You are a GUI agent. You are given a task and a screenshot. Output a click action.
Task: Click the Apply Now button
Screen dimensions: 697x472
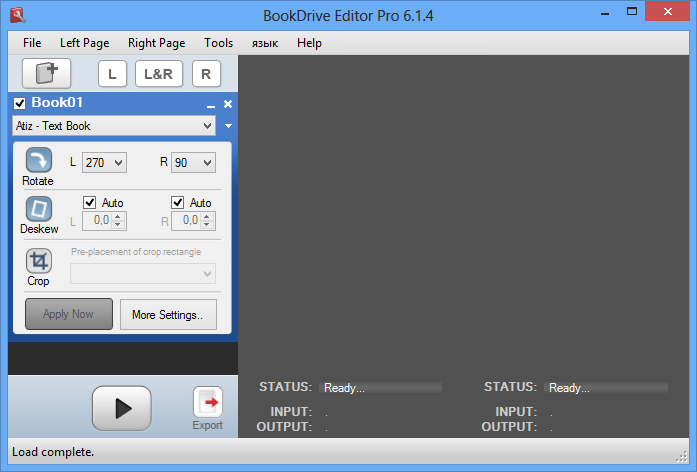69,314
